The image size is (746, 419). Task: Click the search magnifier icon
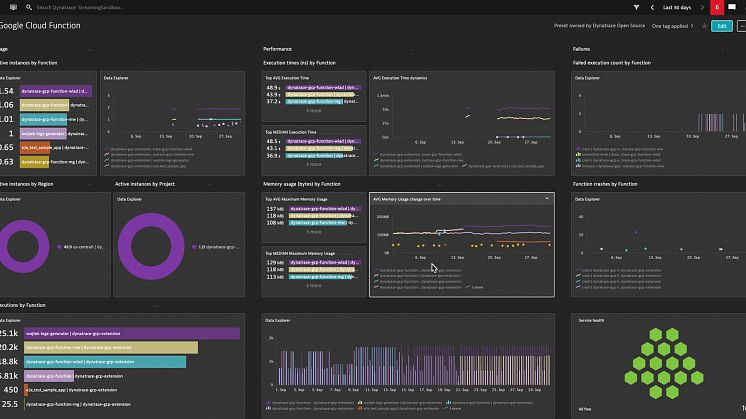click(29, 7)
